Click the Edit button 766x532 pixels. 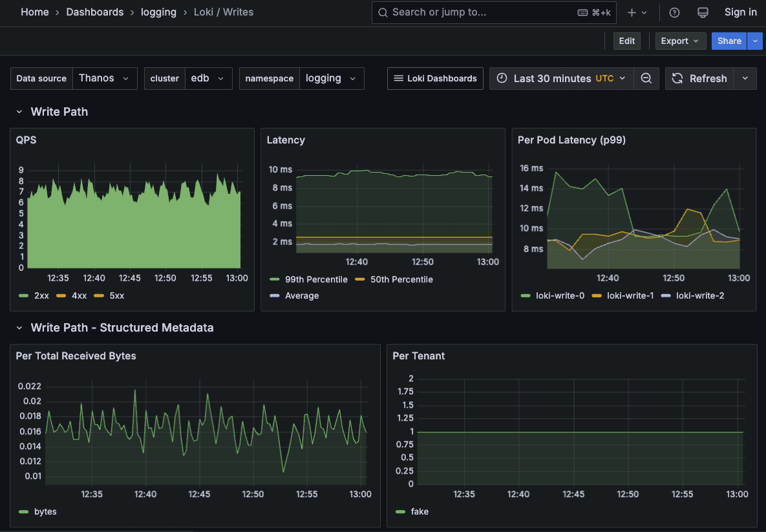[x=626, y=41]
